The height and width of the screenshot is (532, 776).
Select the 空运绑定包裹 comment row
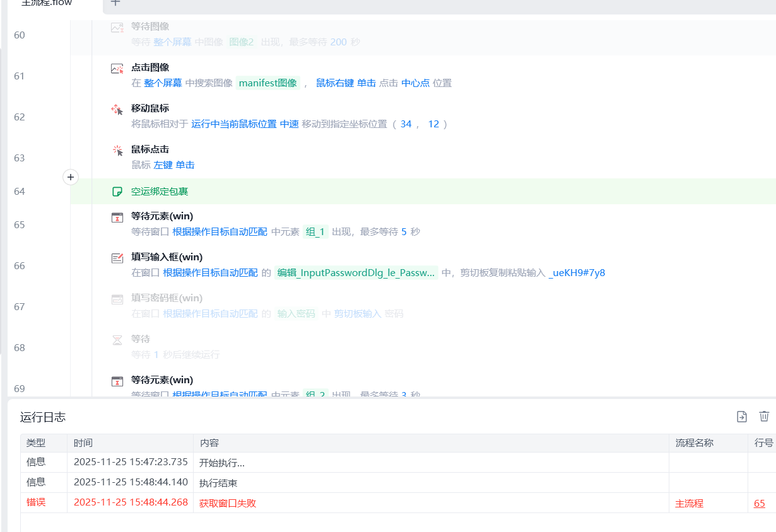click(423, 191)
